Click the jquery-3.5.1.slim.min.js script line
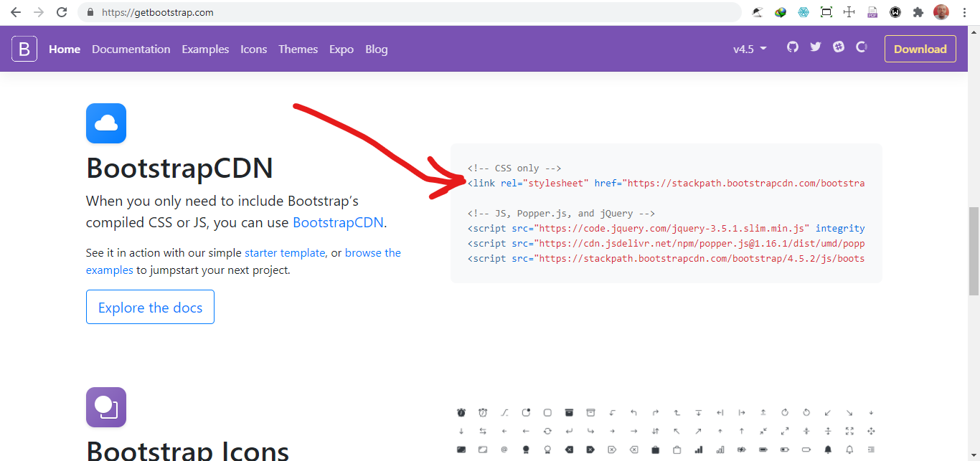 tap(666, 228)
